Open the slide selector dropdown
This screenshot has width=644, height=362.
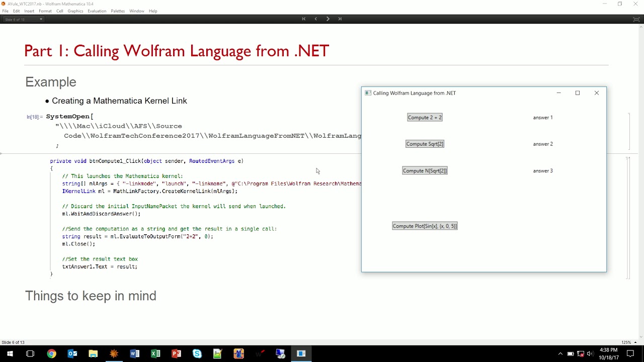pos(23,19)
